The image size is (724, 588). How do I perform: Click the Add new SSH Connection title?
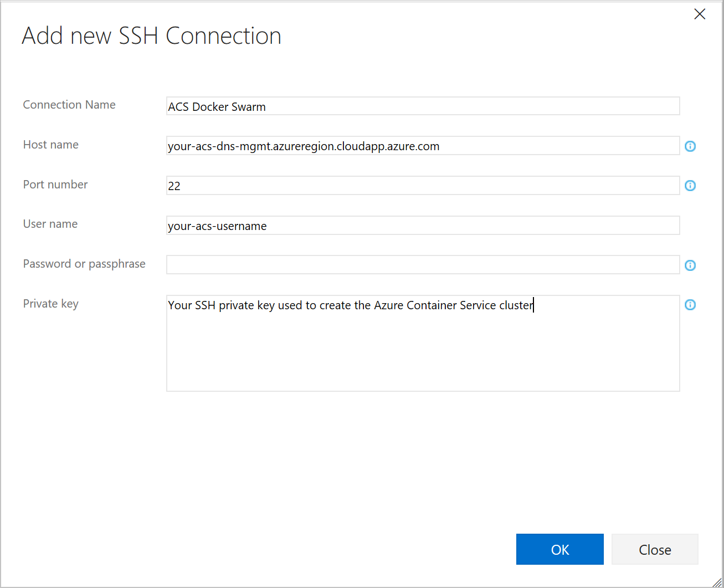tap(151, 35)
